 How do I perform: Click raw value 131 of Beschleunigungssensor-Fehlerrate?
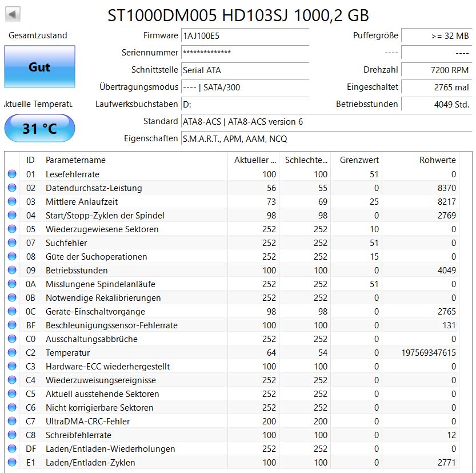coord(449,325)
